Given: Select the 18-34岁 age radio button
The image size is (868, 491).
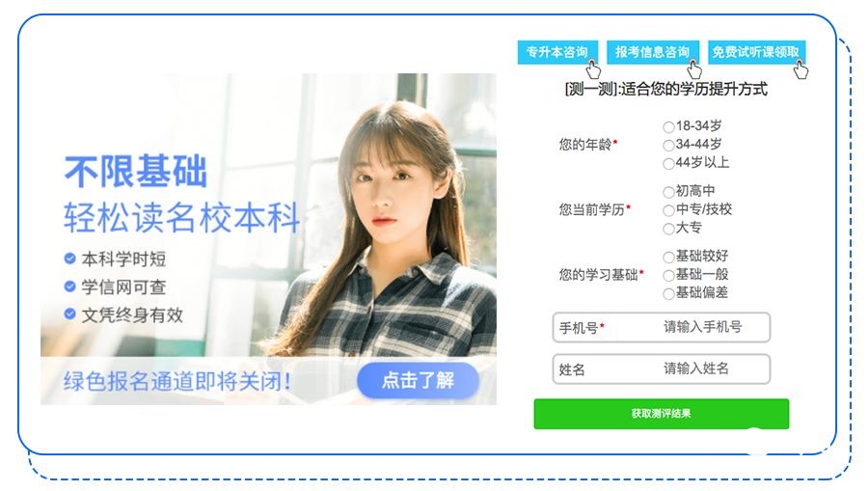Looking at the screenshot, I should 668,127.
